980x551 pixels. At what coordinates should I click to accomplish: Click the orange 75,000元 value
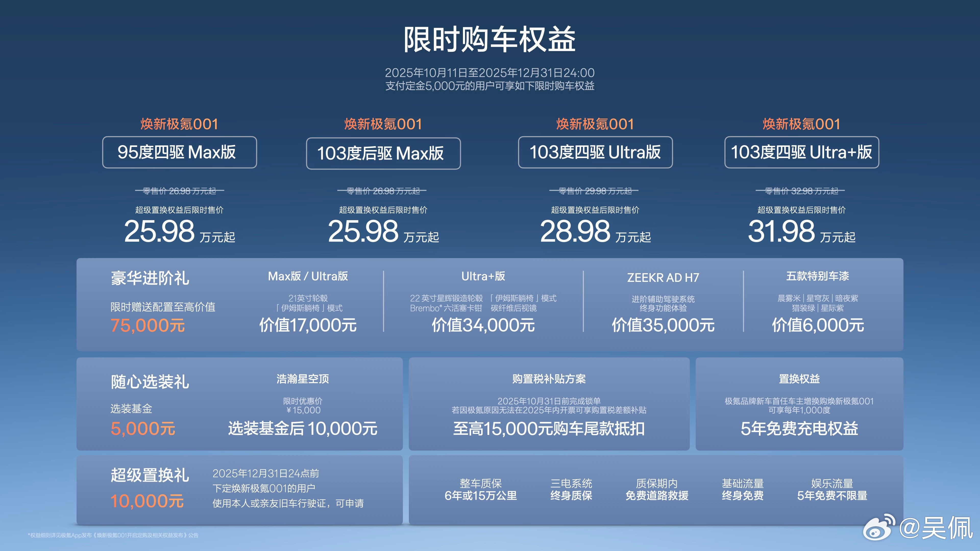(148, 325)
